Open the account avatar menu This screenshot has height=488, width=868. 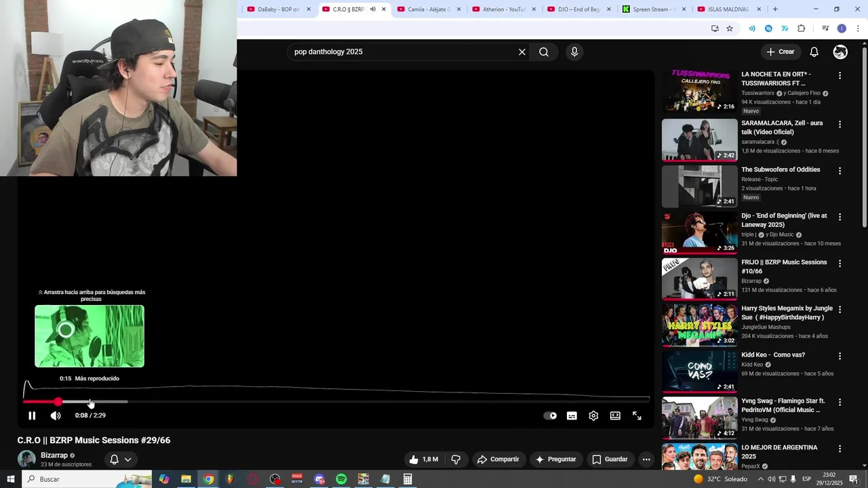pos(840,52)
